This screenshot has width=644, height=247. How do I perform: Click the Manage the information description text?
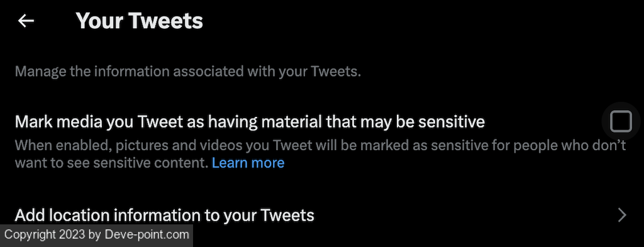click(x=188, y=72)
